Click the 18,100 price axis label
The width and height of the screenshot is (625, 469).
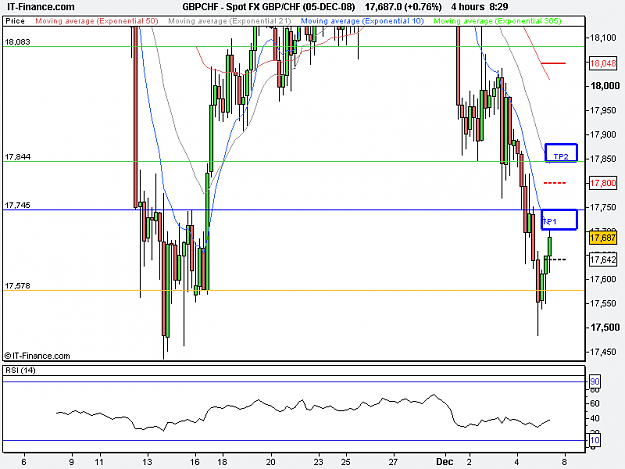coord(603,38)
